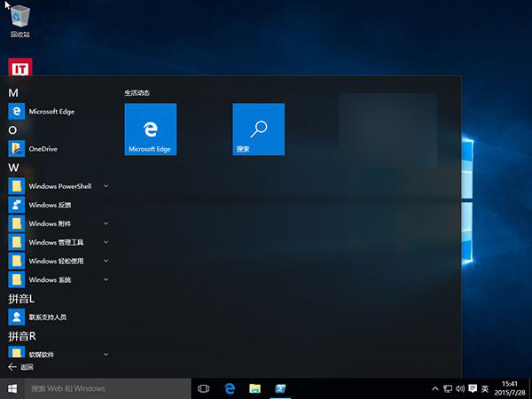Expand the Windows PowerShell folder
This screenshot has height=399, width=532.
106,186
